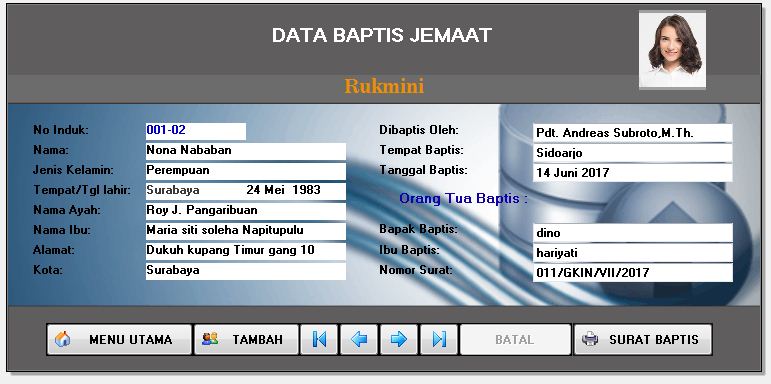Image resolution: width=771 pixels, height=384 pixels.
Task: Jump to the last record
Action: pos(439,339)
